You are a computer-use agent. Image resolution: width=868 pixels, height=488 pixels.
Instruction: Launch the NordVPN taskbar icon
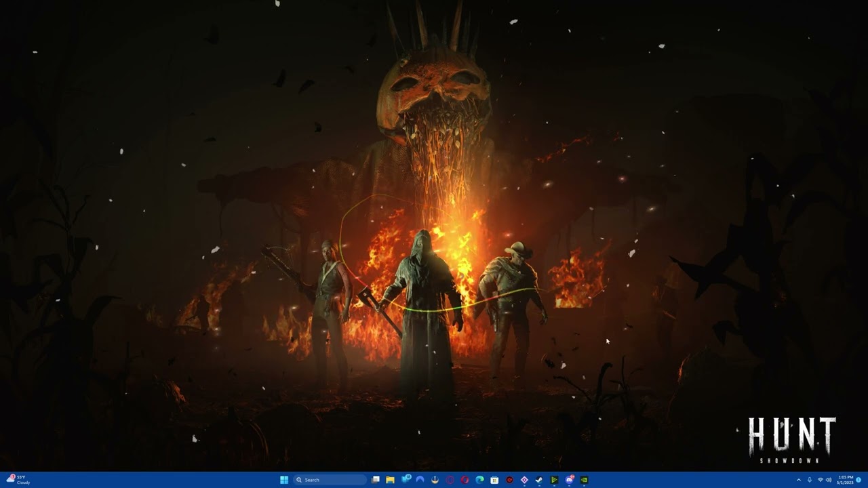tap(420, 480)
